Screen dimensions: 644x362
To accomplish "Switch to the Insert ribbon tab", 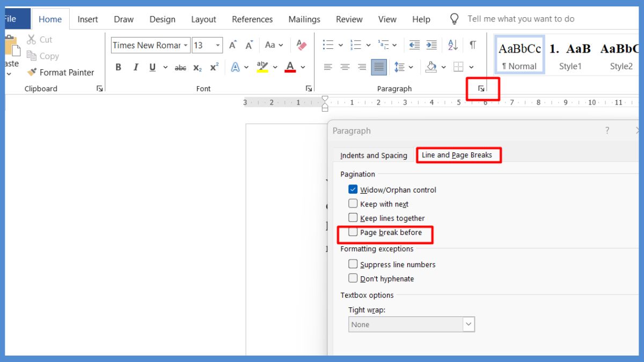I will point(87,19).
